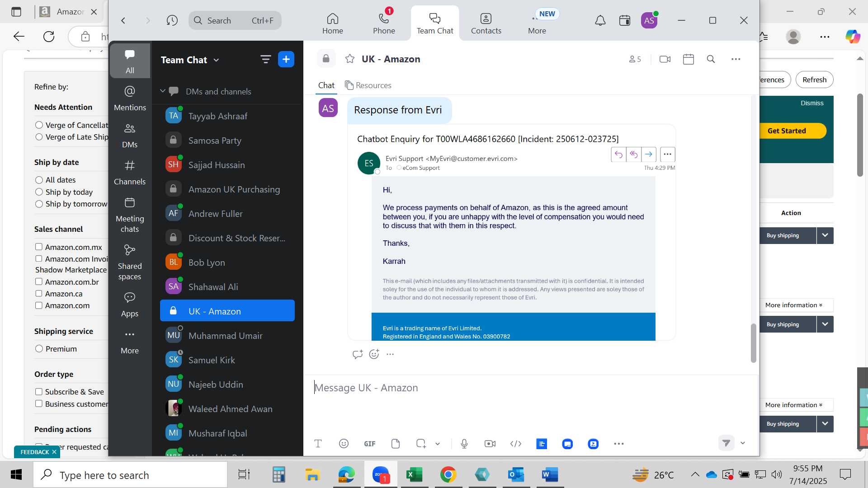This screenshot has width=868, height=488.
Task: Click Get Started in the Amazon page
Action: [787, 131]
